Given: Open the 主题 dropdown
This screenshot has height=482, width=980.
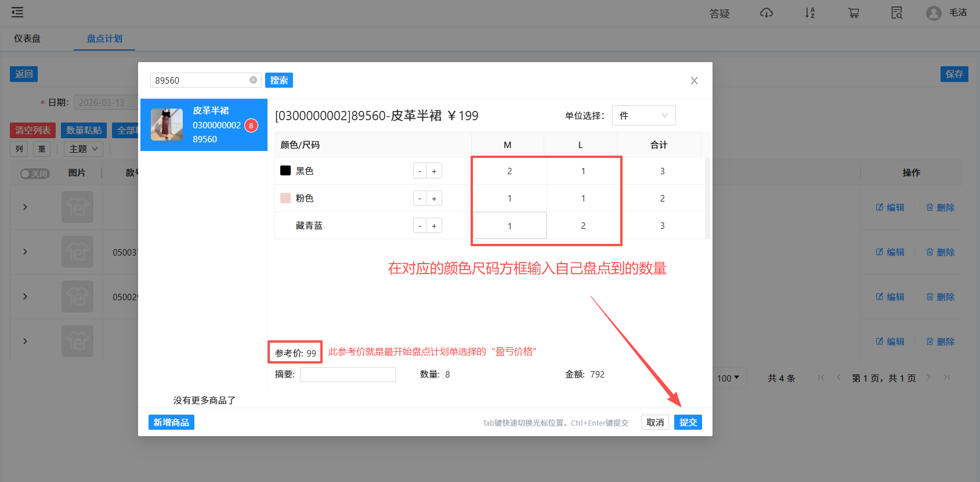Looking at the screenshot, I should pyautogui.click(x=84, y=149).
